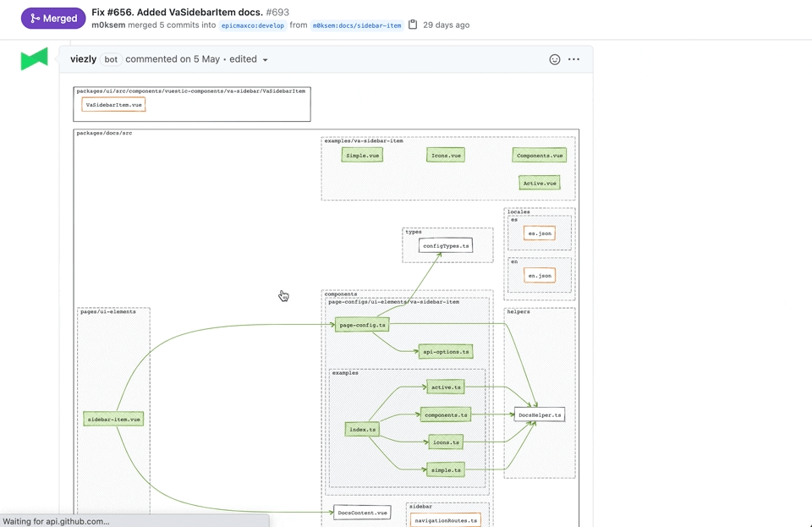Click the DocsContent.vue node

pos(362,513)
